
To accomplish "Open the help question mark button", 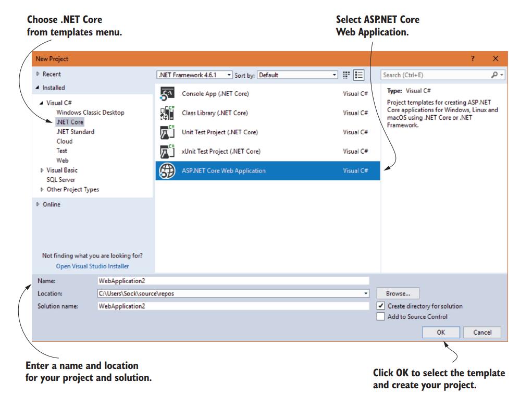I will pyautogui.click(x=473, y=58).
